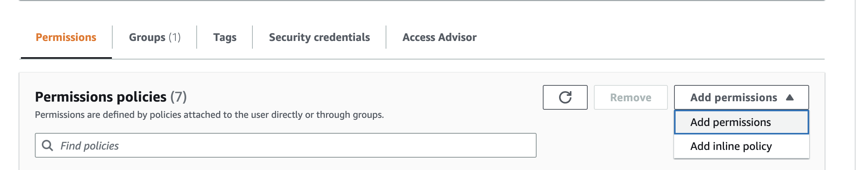
Task: Click the magnifier icon in Find policies
Action: coord(48,146)
